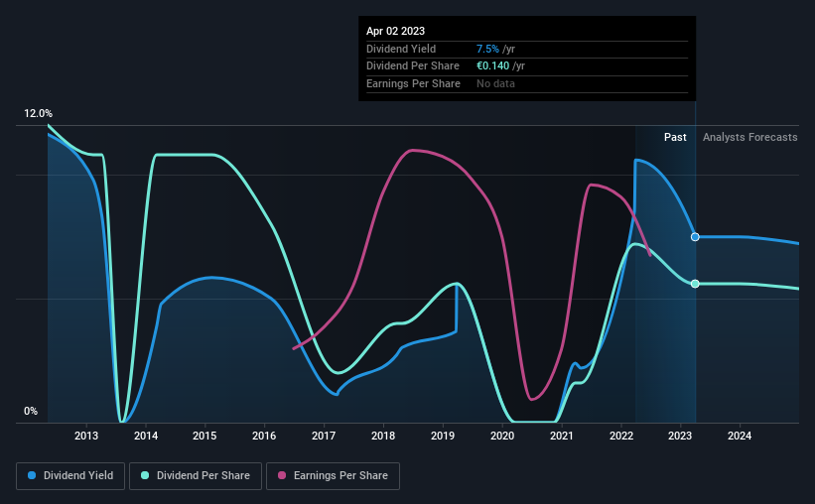Click the 2021 x-axis label
This screenshot has width=815, height=504.
click(561, 436)
